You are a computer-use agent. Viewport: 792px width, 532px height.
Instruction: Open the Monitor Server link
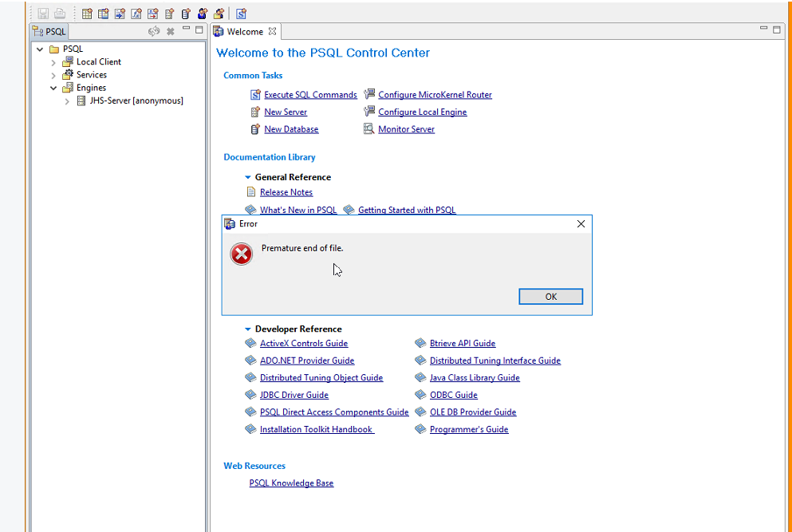[406, 129]
